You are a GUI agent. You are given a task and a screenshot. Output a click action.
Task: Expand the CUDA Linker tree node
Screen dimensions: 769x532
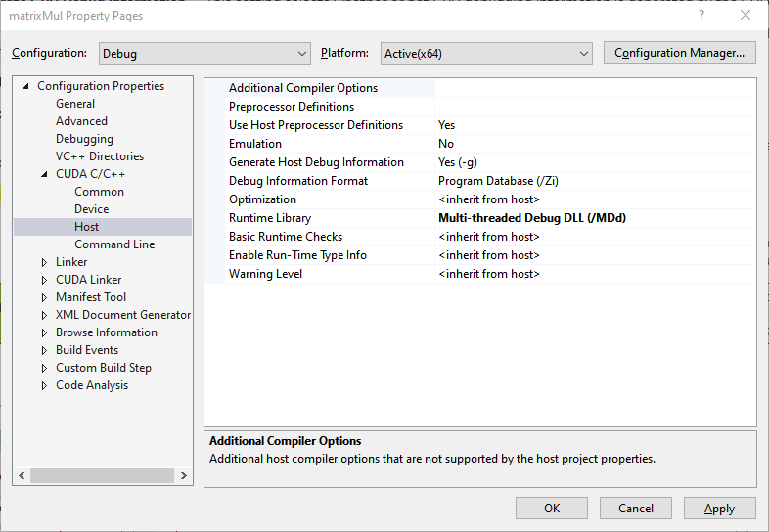44,280
